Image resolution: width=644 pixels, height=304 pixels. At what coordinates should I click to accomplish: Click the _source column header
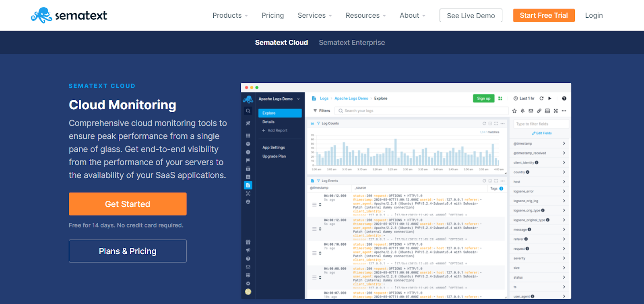click(x=360, y=188)
